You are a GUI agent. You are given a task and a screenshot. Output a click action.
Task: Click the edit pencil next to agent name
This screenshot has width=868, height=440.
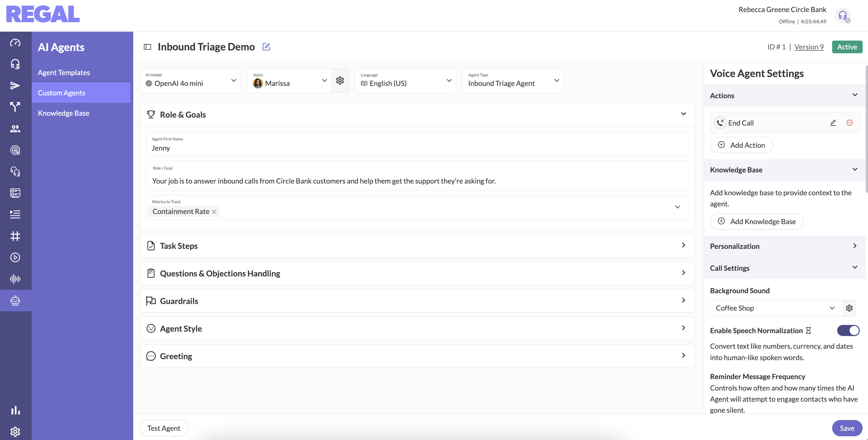266,47
